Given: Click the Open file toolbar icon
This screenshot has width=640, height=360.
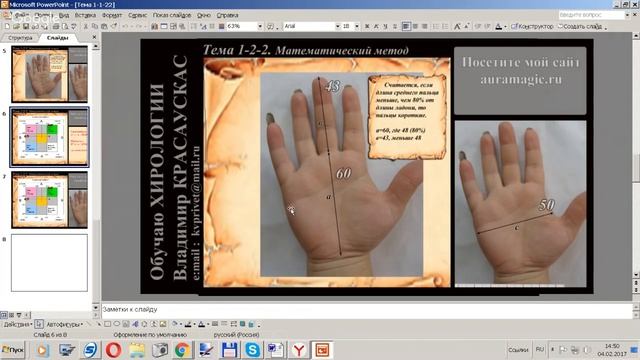Looking at the screenshot, I should pos(16,26).
